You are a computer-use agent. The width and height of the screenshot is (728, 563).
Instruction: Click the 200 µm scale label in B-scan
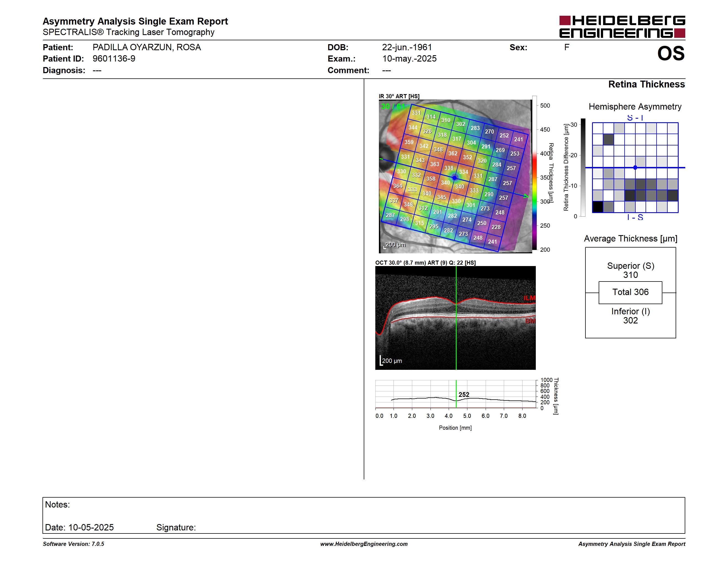tap(392, 361)
